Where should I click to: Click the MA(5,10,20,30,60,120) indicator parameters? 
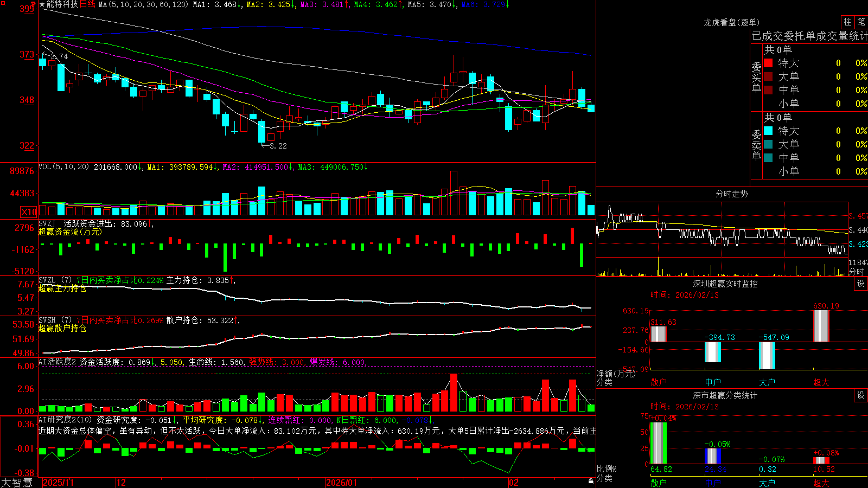coord(143,4)
